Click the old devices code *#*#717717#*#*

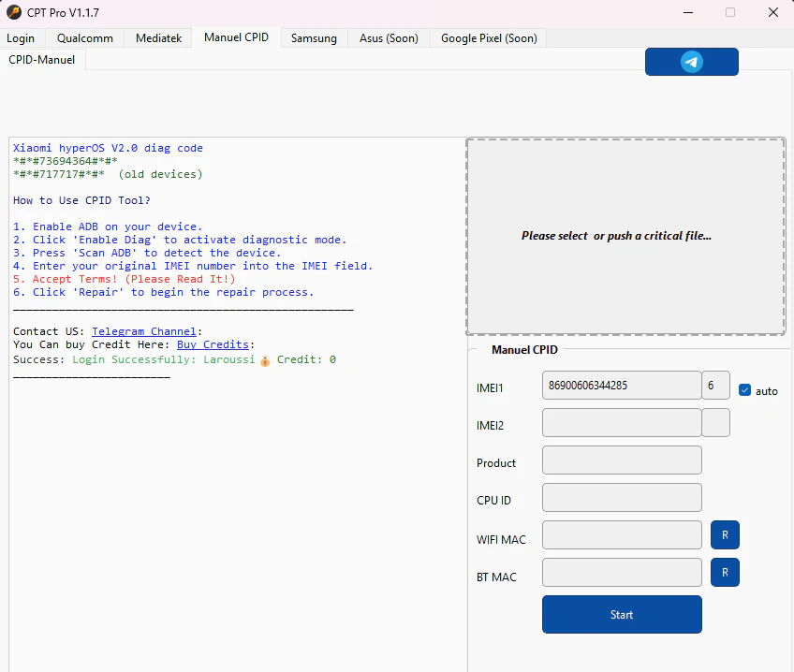(x=59, y=175)
